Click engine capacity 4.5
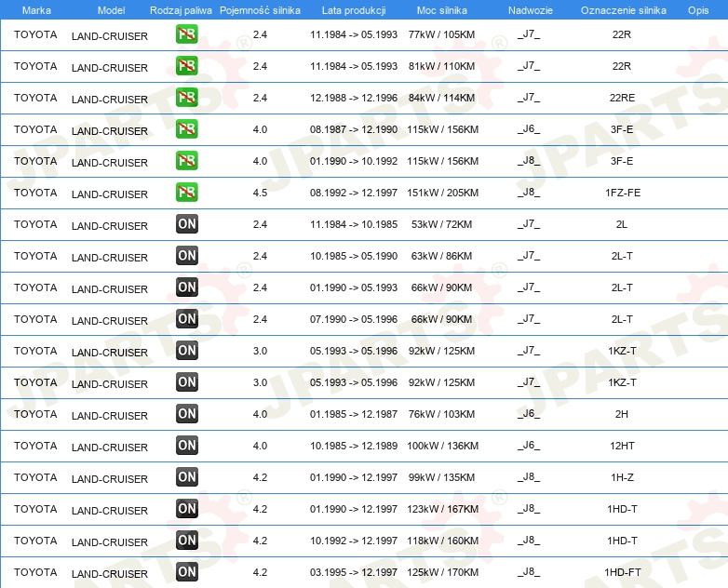Viewport: 728px width, 588px height. [x=260, y=193]
